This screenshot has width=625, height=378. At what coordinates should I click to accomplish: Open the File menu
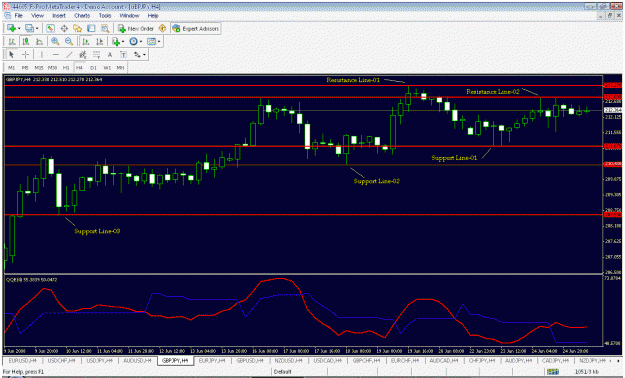click(x=18, y=16)
